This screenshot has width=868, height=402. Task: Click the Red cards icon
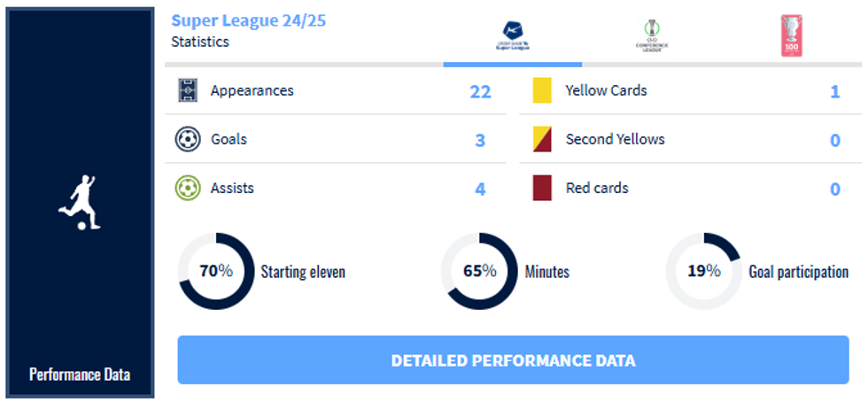pos(542,188)
